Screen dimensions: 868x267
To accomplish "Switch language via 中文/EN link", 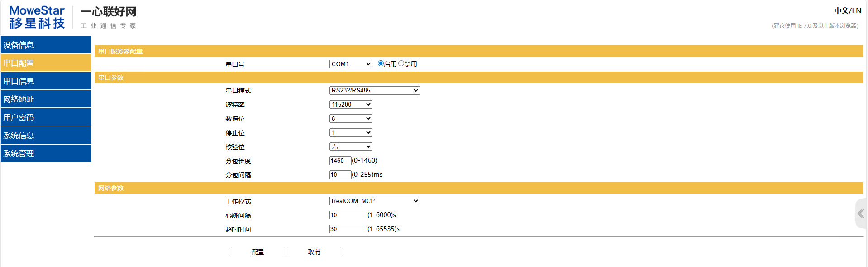I will pos(848,10).
